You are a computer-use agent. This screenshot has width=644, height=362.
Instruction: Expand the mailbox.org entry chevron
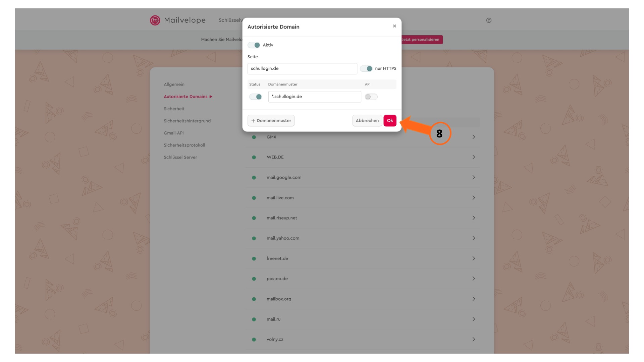(474, 299)
